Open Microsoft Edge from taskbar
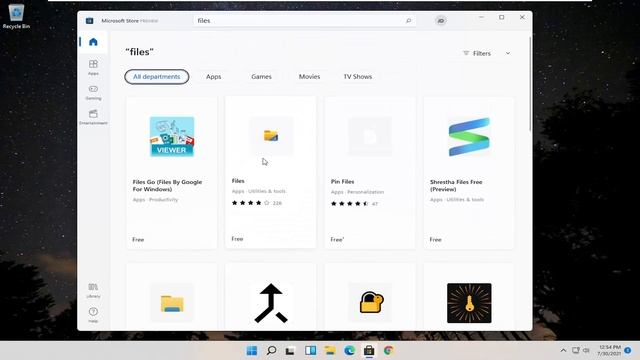 [349, 351]
